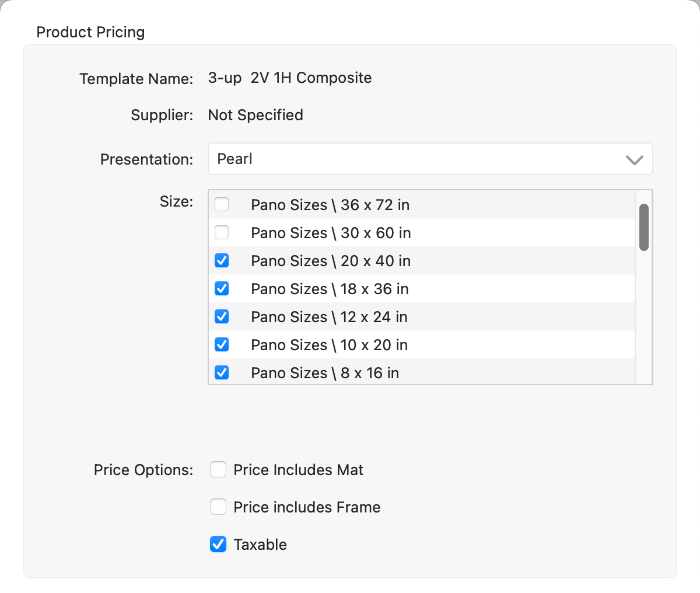Click the Presentation: field label
700x593 pixels.
click(146, 159)
